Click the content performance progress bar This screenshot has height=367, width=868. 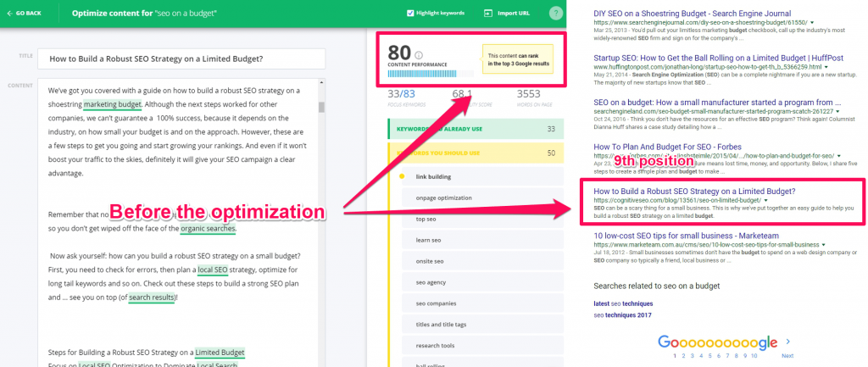pos(431,74)
